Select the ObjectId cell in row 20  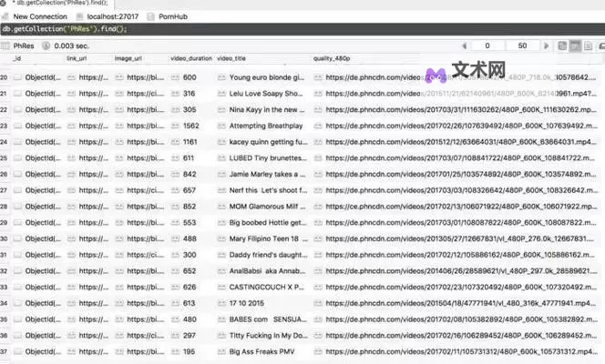[43, 78]
